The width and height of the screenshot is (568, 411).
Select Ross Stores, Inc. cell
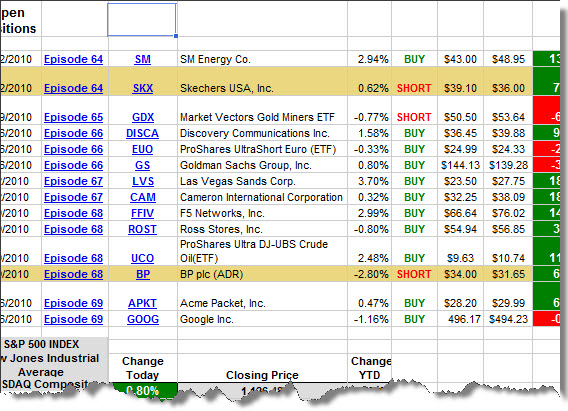tap(262, 229)
